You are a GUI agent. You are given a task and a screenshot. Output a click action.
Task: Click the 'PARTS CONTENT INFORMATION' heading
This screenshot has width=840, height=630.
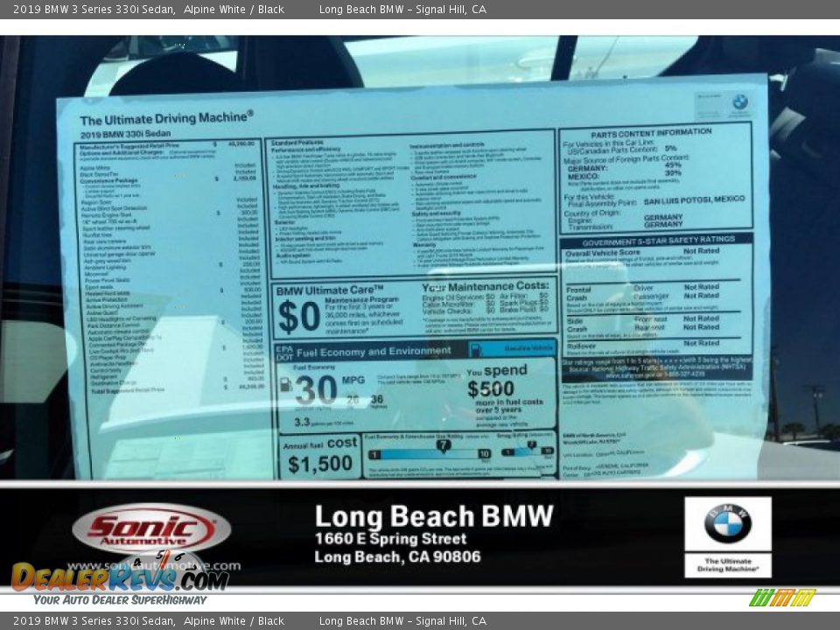point(651,133)
